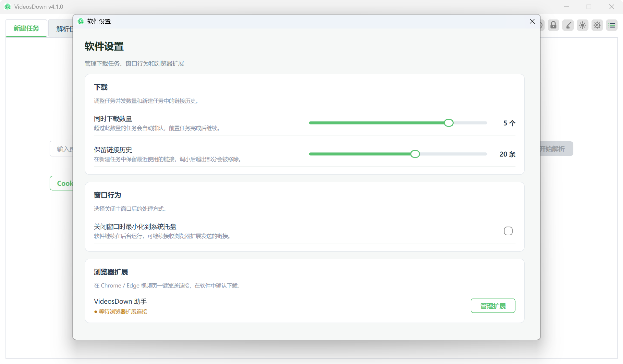Viewport: 623px width, 364px height.
Task: Click the 窗口行为 section heading
Action: (x=107, y=195)
